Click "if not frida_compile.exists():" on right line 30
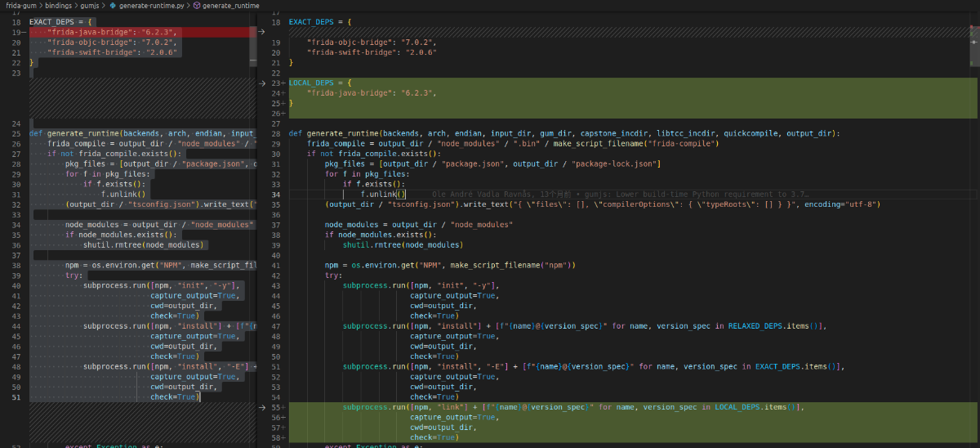Viewport: 980px width, 448px height. coord(374,154)
